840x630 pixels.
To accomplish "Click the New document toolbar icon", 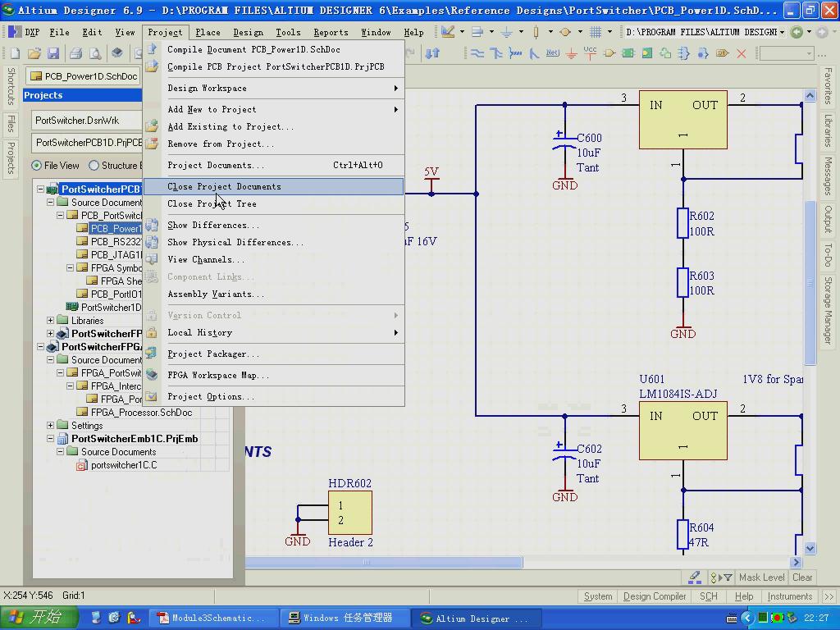I will 15,53.
